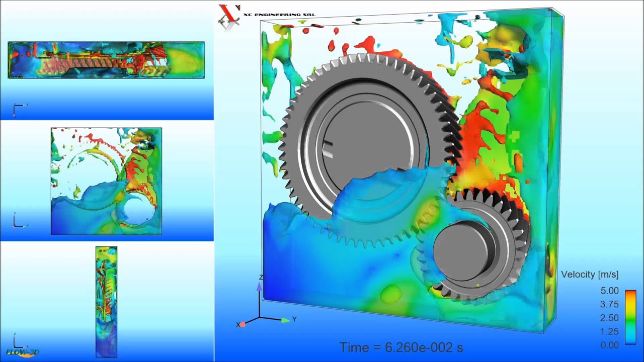Image resolution: width=644 pixels, height=362 pixels.
Task: Click the XYZ axis triad in main view
Action: 266,302
